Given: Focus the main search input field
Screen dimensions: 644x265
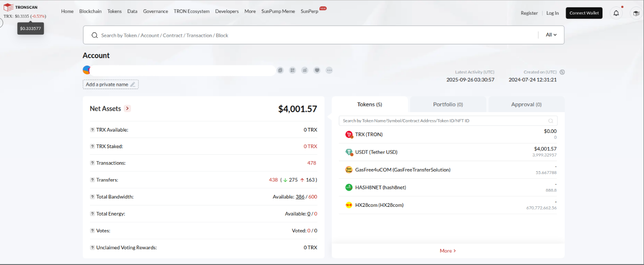Looking at the screenshot, I should pyautogui.click(x=318, y=35).
